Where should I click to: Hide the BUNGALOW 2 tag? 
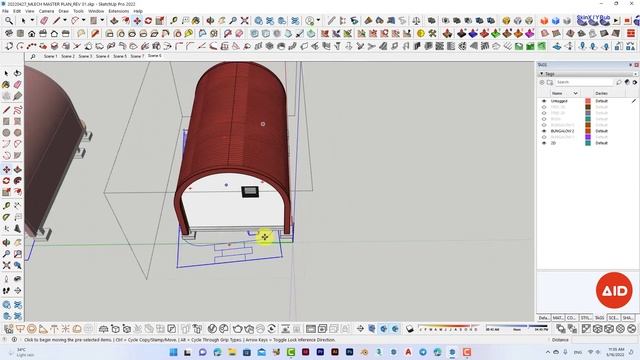544,131
